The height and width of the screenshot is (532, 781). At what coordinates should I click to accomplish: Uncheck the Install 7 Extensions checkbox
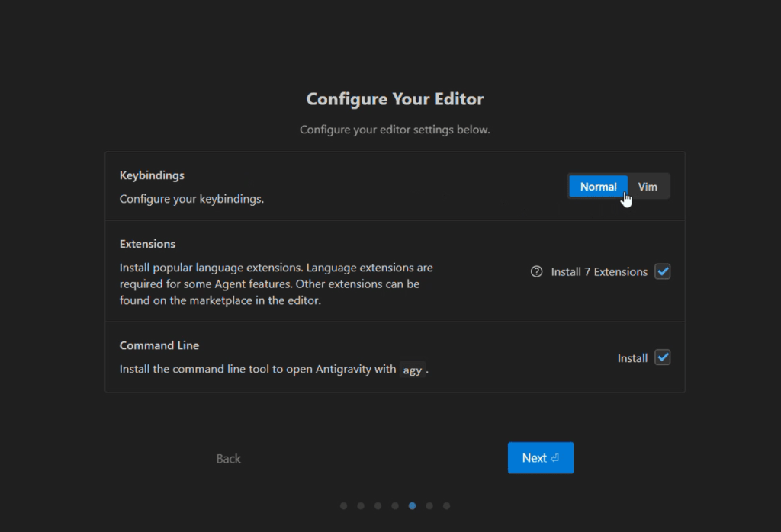click(663, 272)
